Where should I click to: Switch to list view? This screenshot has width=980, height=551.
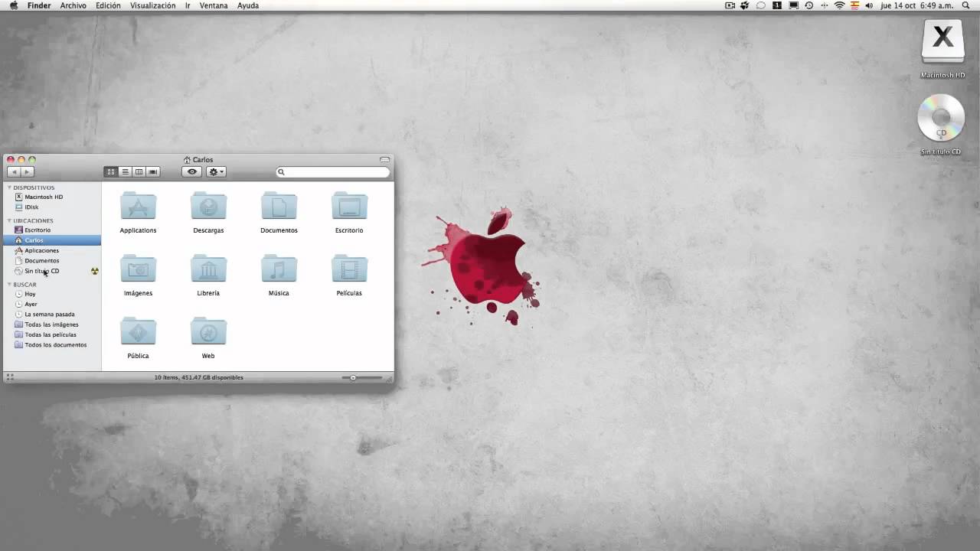125,172
